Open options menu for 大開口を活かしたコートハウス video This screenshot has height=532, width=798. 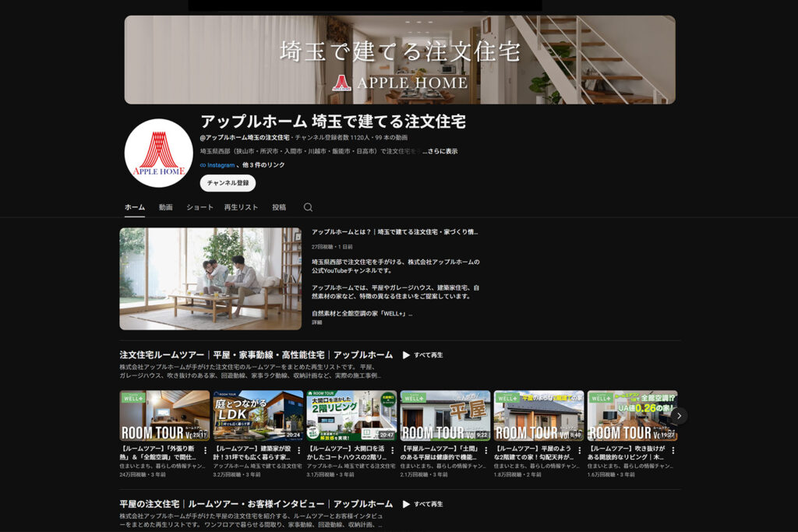tap(393, 451)
